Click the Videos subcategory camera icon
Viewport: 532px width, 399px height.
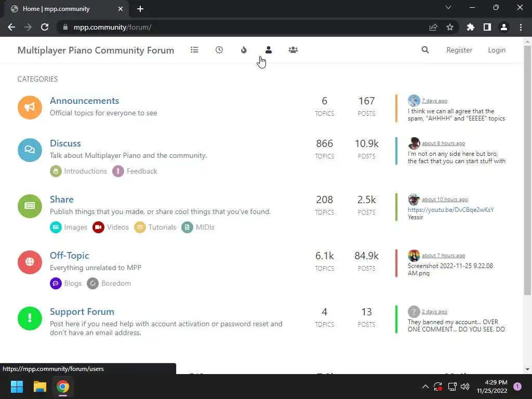pyautogui.click(x=98, y=227)
